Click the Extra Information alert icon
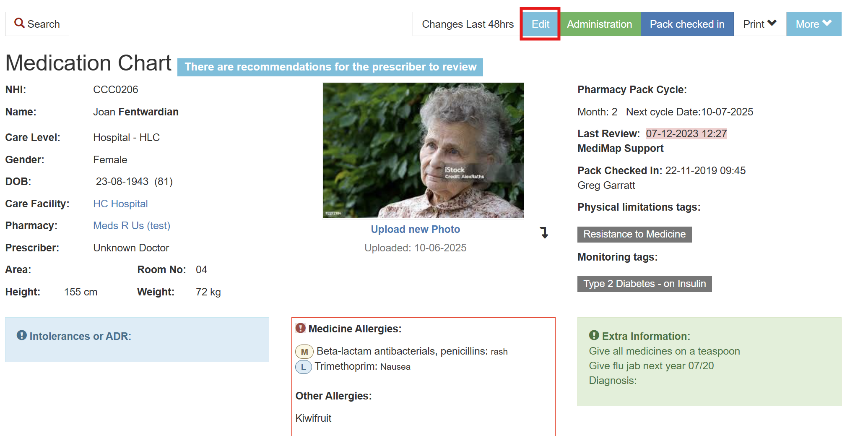Viewport: 868px width, 436px height. click(594, 335)
